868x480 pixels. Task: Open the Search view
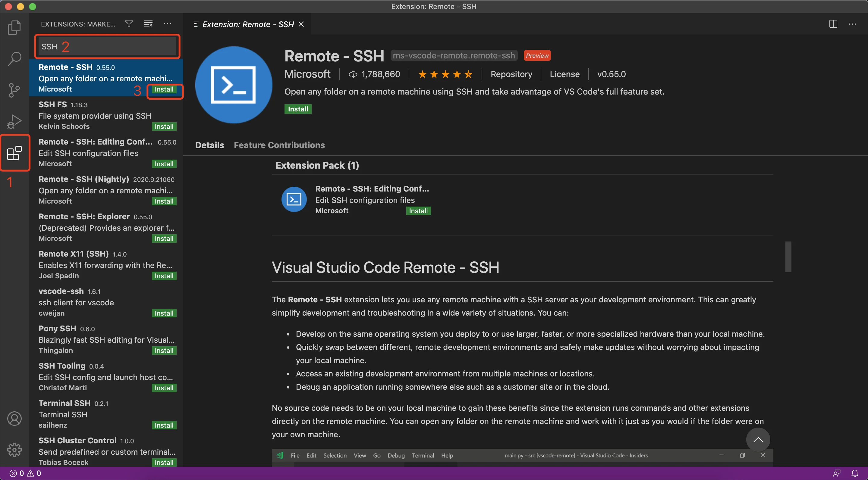14,58
